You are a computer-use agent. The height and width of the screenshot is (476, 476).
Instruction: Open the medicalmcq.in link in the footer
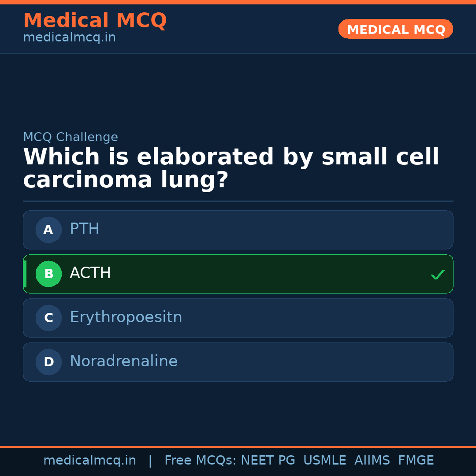[x=89, y=461]
